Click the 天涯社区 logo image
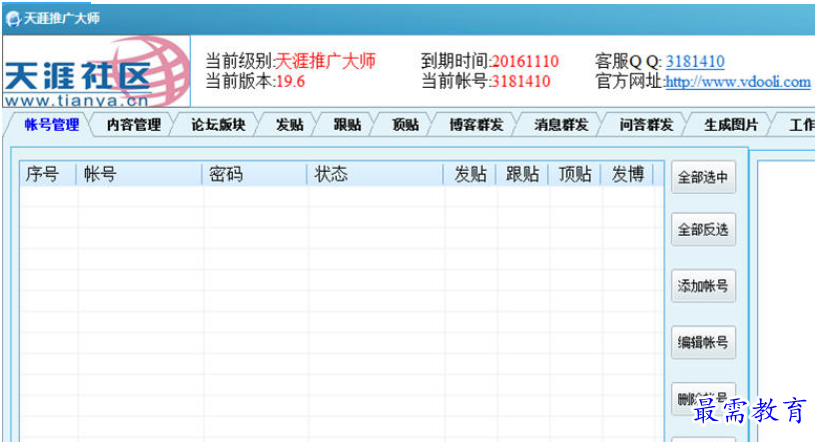 click(x=97, y=71)
